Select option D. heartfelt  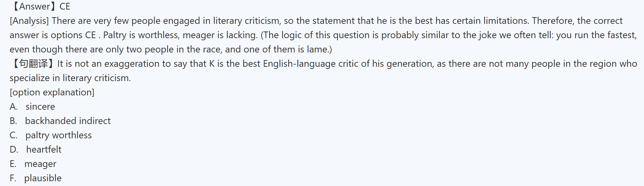(x=44, y=150)
